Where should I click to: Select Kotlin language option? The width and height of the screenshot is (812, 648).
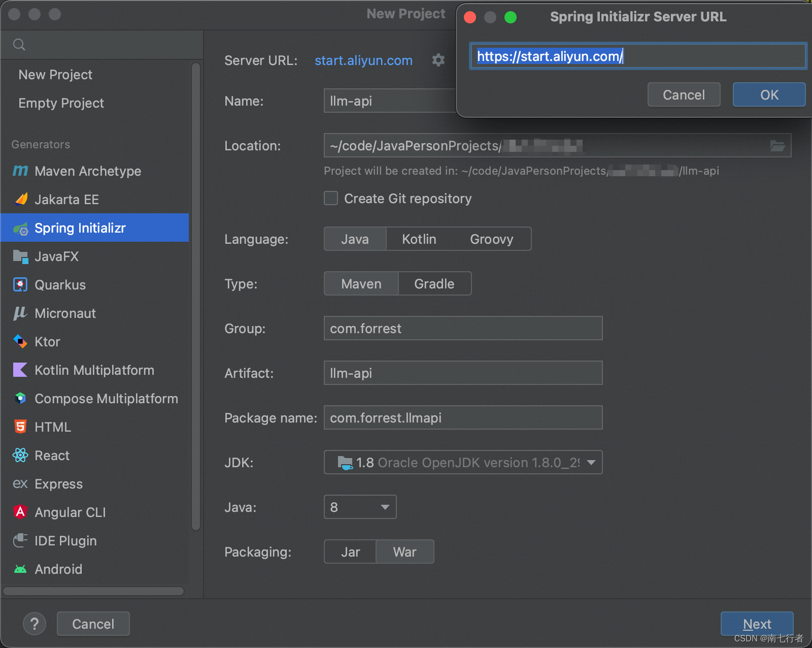[x=419, y=239]
